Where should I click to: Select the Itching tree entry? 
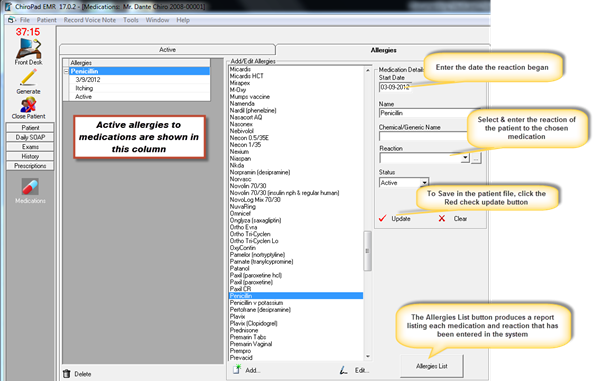pyautogui.click(x=84, y=88)
